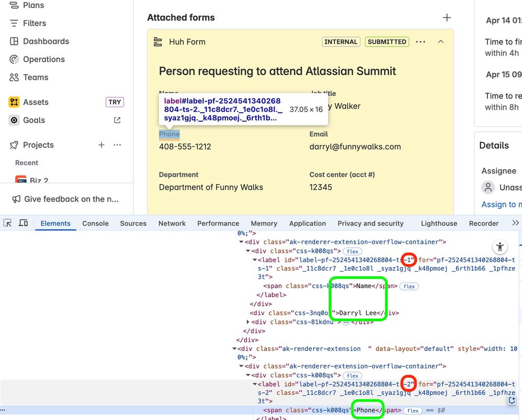
Task: Click the INTERNAL badge
Action: (341, 42)
